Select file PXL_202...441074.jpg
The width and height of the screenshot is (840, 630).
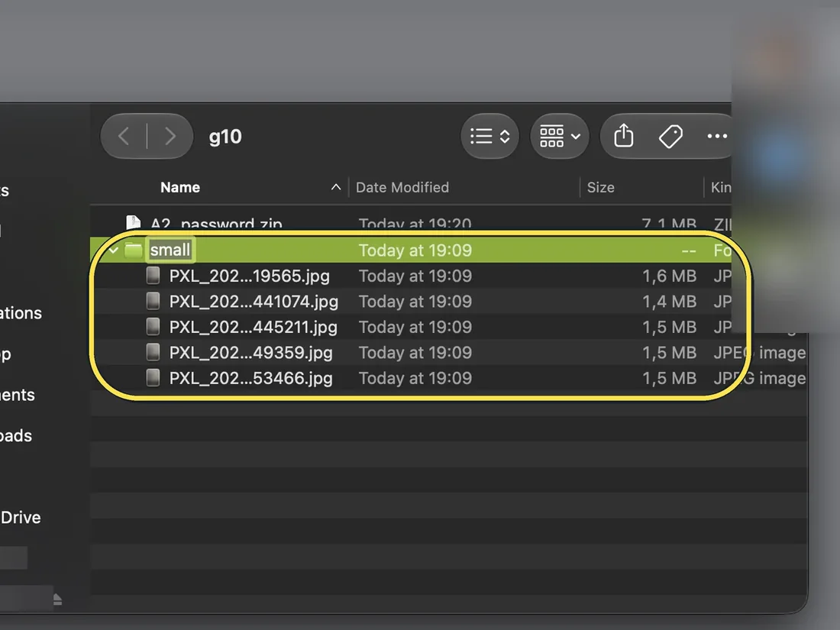pos(254,302)
